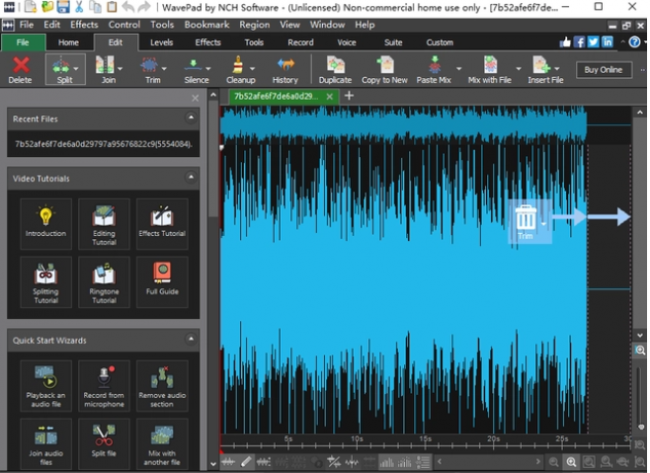Open Trim dropdown arrow in ribbon
The image size is (650, 473).
[164, 68]
